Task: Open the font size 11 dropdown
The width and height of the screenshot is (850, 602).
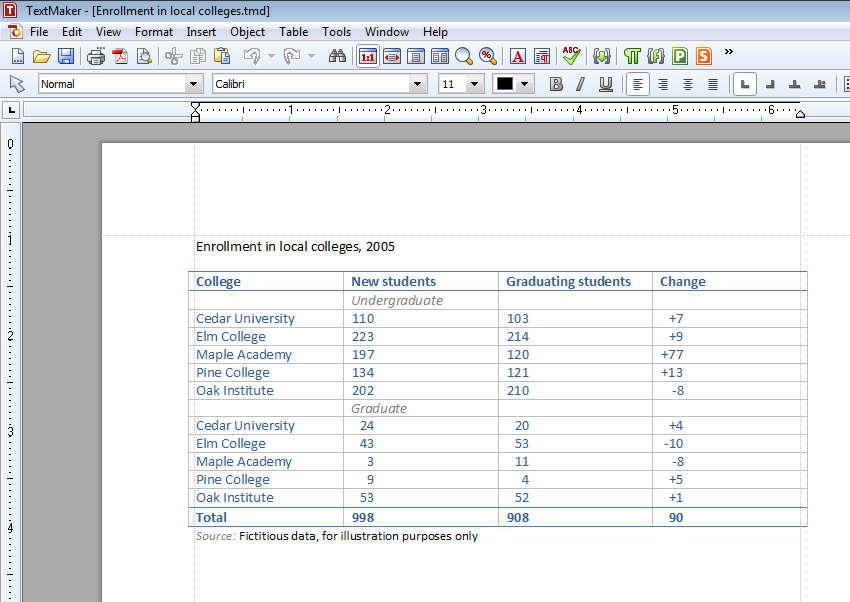Action: pyautogui.click(x=475, y=84)
